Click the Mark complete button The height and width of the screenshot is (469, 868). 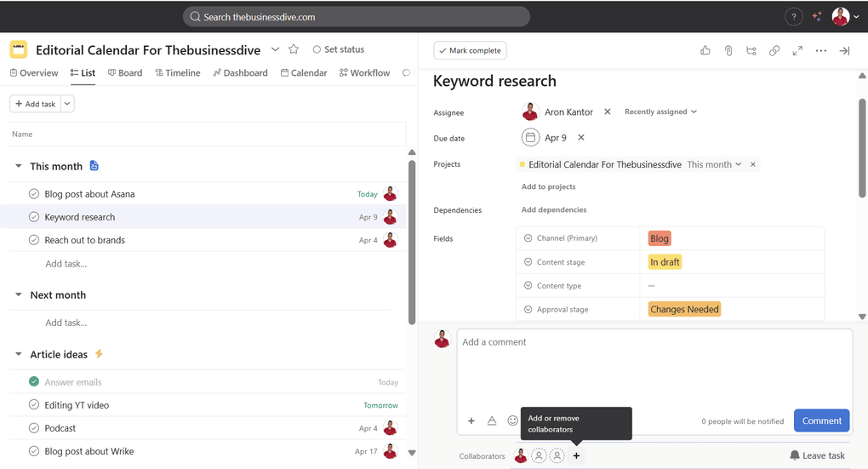click(x=470, y=50)
